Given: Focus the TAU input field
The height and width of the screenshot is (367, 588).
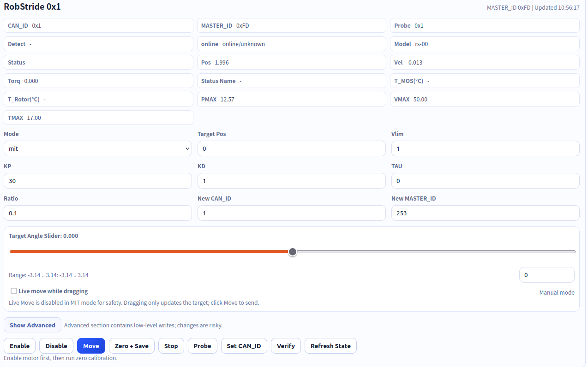Looking at the screenshot, I should click(x=486, y=181).
